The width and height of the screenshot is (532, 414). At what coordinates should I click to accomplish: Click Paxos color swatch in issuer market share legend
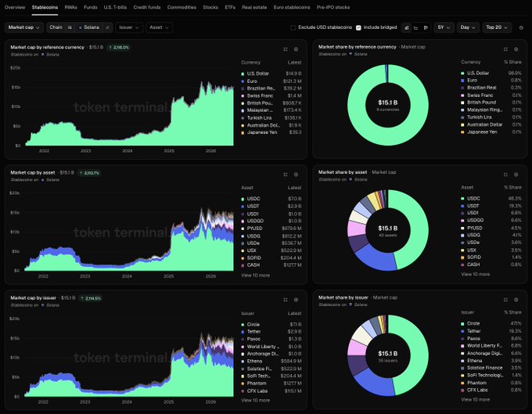click(x=462, y=338)
